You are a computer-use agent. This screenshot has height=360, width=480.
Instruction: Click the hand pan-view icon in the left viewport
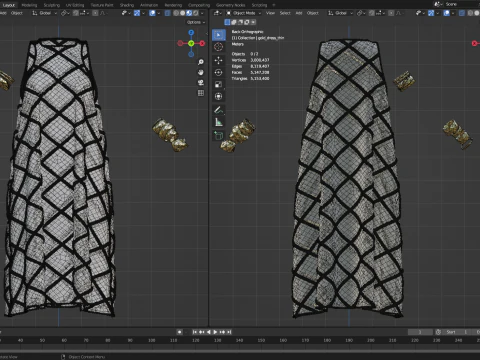point(201,72)
